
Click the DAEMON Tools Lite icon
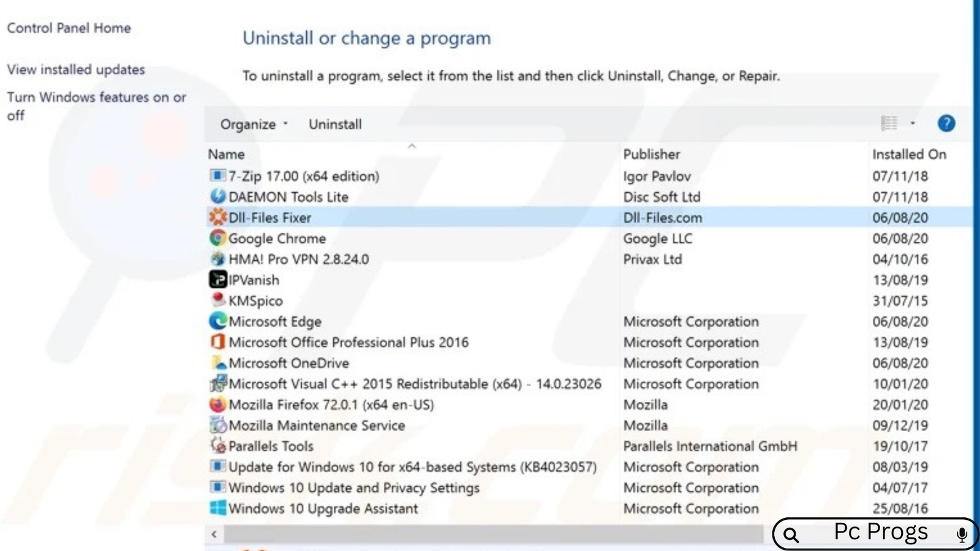(x=217, y=197)
